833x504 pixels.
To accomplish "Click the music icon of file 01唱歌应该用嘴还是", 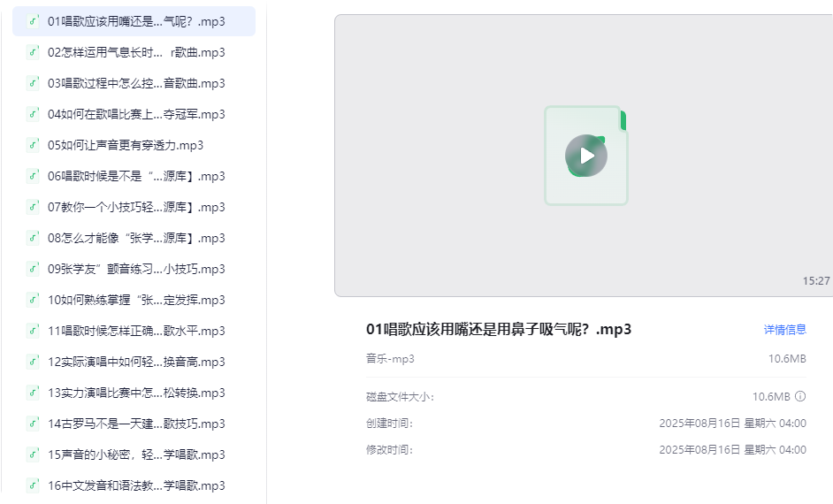I will point(33,21).
